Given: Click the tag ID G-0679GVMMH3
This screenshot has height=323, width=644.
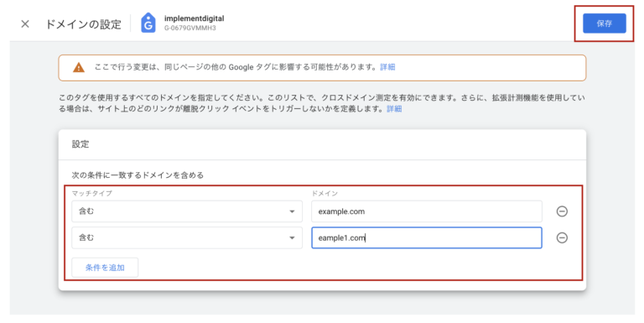Looking at the screenshot, I should (x=190, y=28).
